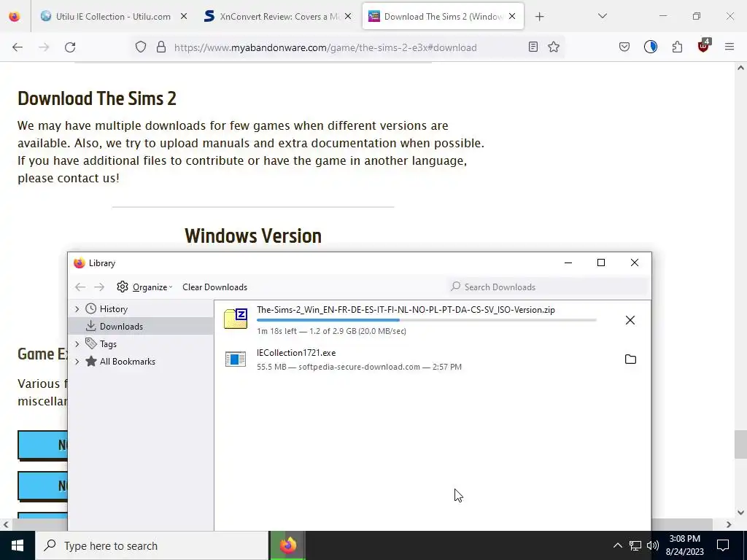This screenshot has width=747, height=560.
Task: Open containing folder for IECollection1721.exe
Action: [630, 359]
